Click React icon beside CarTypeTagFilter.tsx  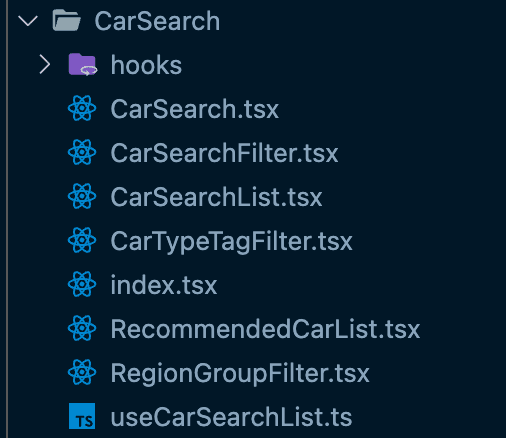(82, 240)
